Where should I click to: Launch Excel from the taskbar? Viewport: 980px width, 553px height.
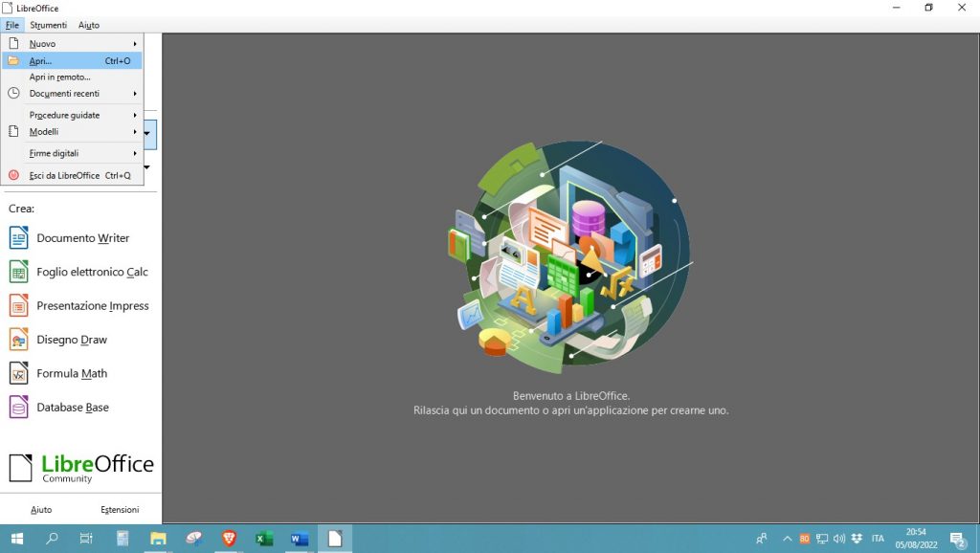(264, 539)
